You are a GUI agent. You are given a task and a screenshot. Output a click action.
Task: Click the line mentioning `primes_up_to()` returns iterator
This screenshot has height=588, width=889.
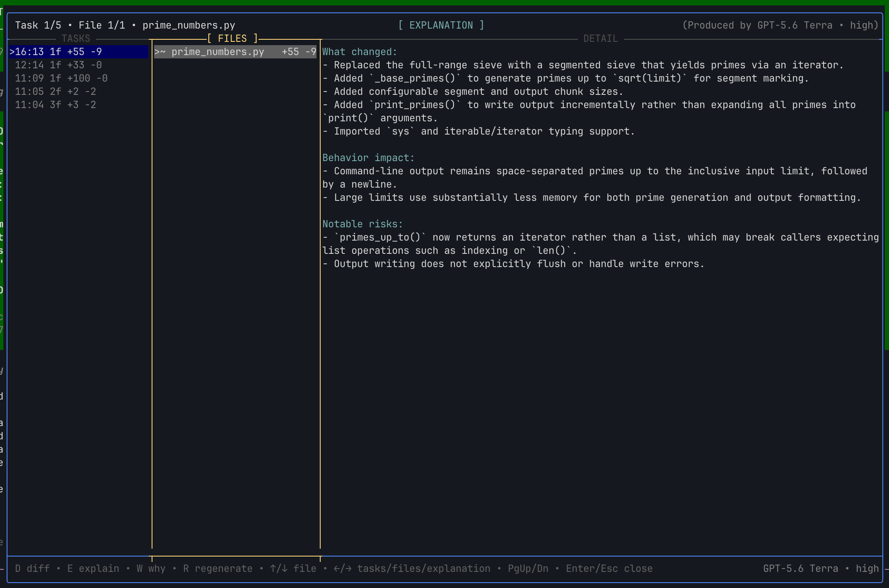(601, 244)
